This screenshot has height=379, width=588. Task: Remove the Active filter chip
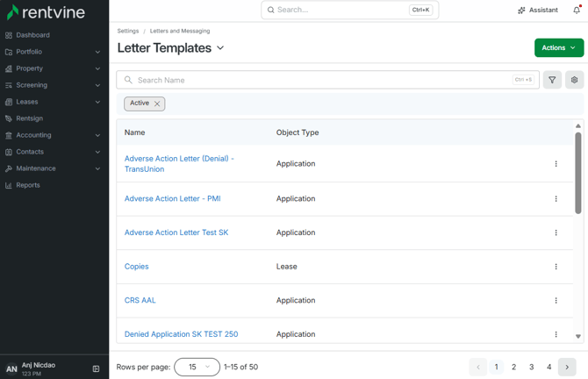click(157, 104)
